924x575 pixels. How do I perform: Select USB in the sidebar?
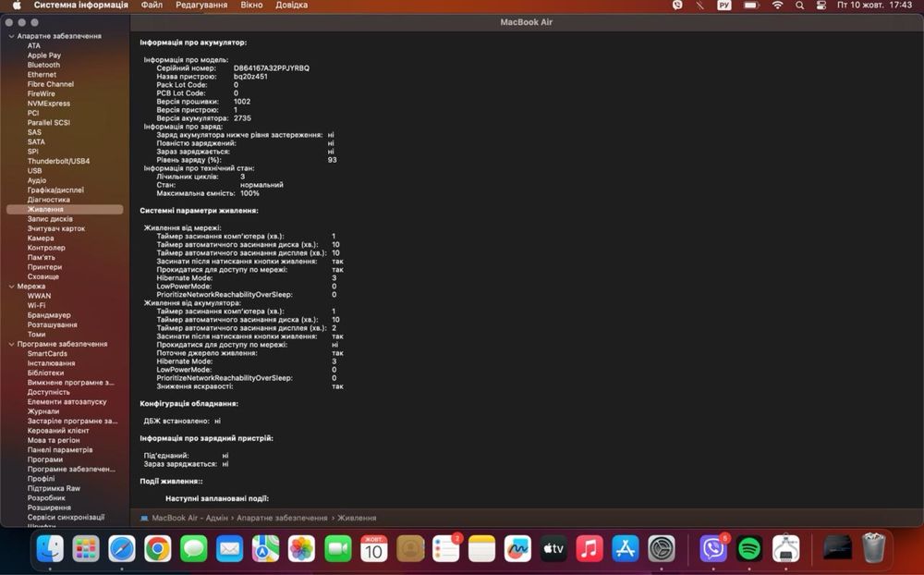[34, 171]
